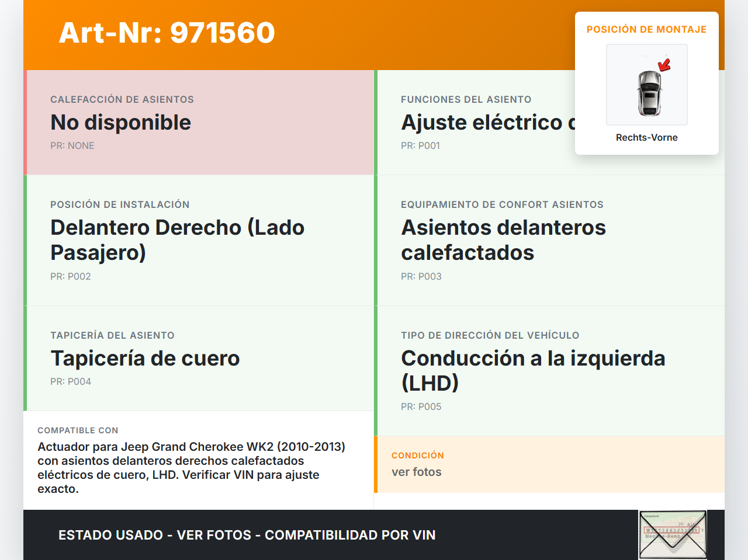
Task: Select the PR: P004 code
Action: tap(71, 381)
